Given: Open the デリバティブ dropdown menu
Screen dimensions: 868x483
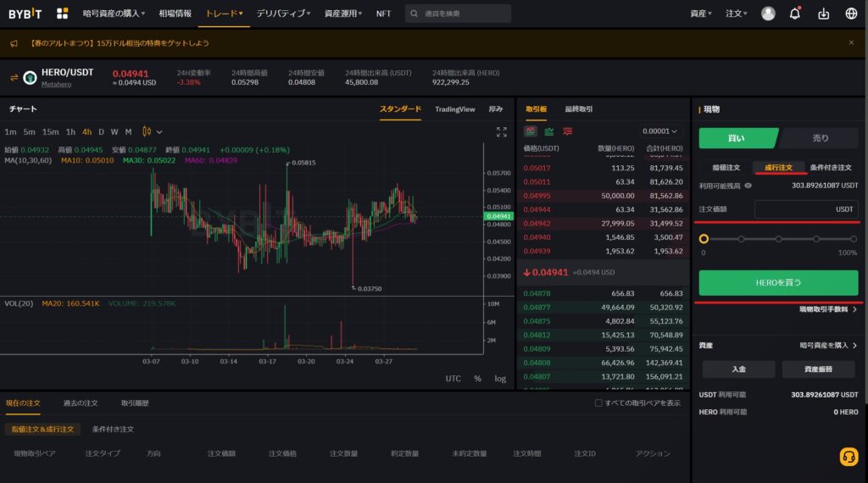Looking at the screenshot, I should click(x=283, y=14).
